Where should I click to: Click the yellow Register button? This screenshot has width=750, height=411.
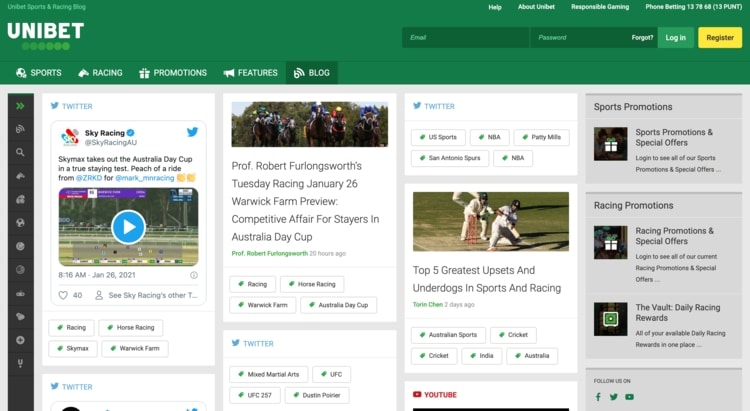720,37
